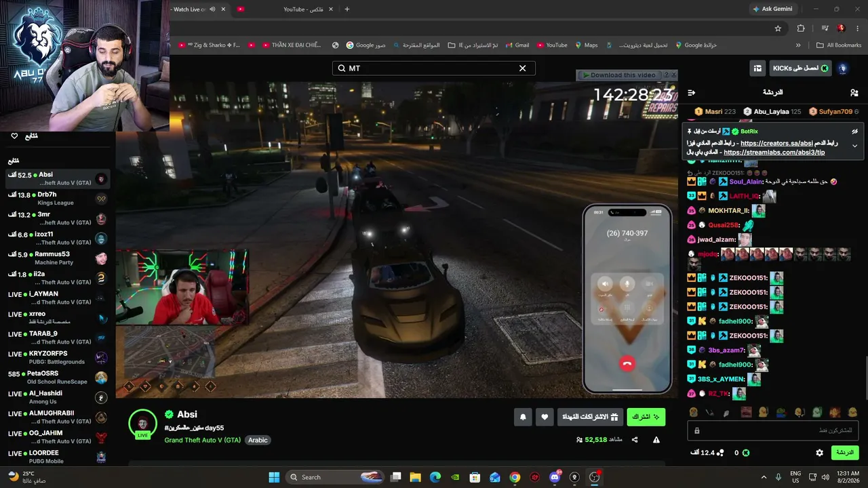
Task: Open the Zig & Sharko bookmark
Action: (x=209, y=45)
